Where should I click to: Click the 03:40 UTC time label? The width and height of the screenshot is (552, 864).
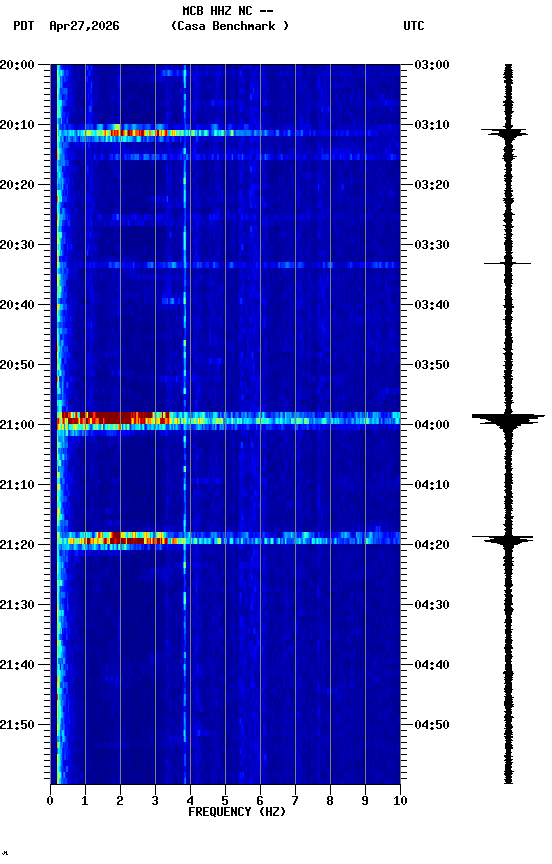pos(432,305)
